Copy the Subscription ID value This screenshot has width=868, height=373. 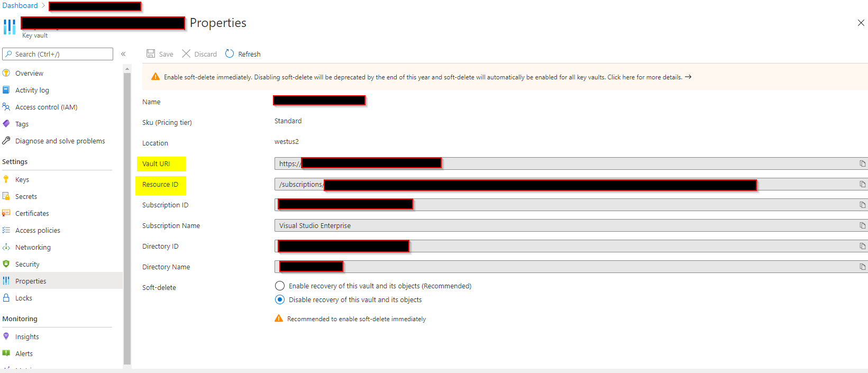[x=862, y=205]
